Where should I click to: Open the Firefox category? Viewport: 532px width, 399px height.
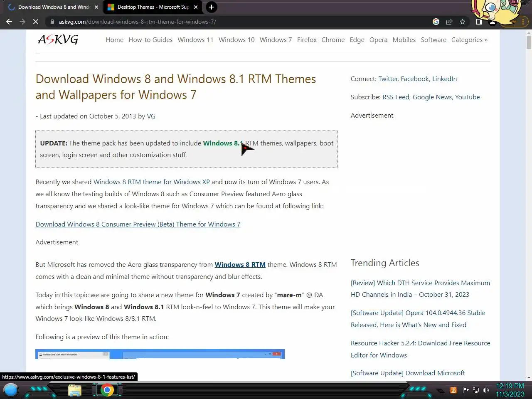coord(307,40)
